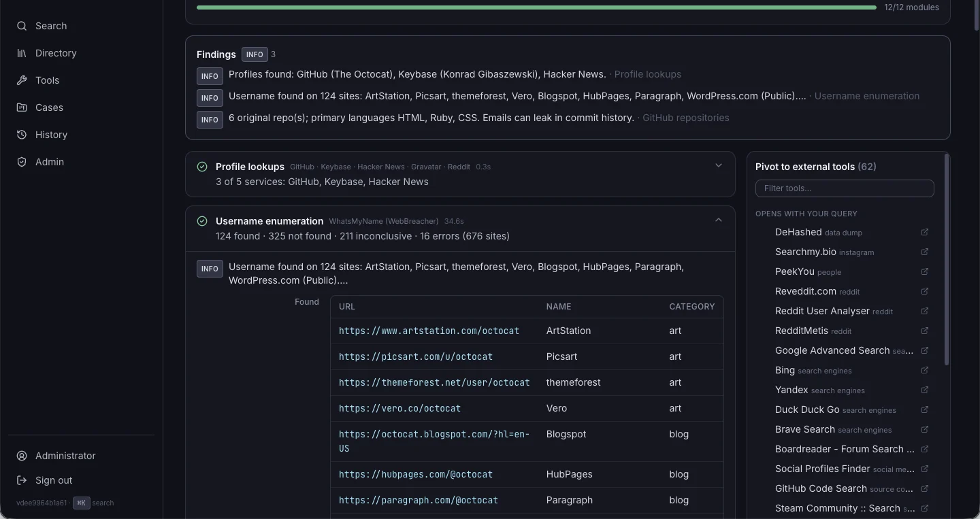
Task: Open Boardreader - Forum Search tool
Action: pyautogui.click(x=845, y=449)
